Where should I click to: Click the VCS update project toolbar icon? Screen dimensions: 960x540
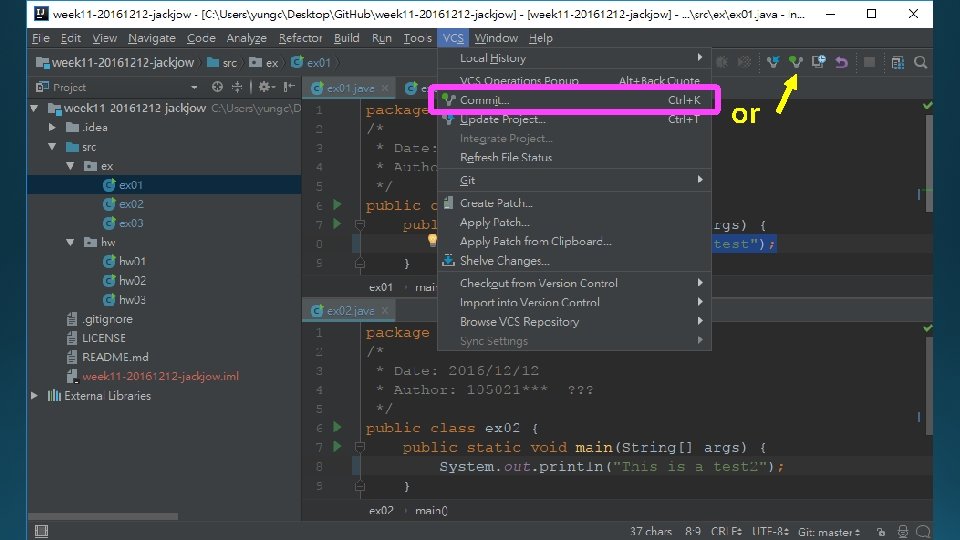(x=773, y=62)
